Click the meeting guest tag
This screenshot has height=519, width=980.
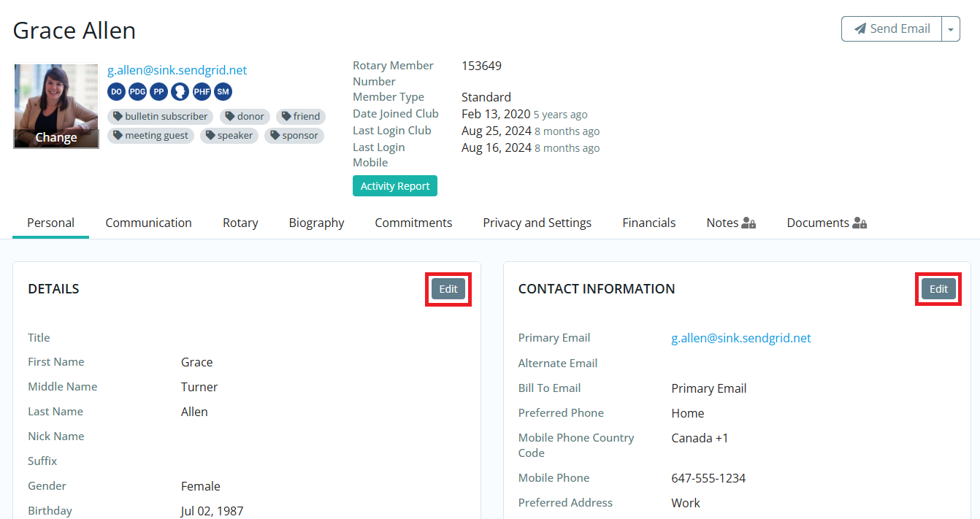150,136
